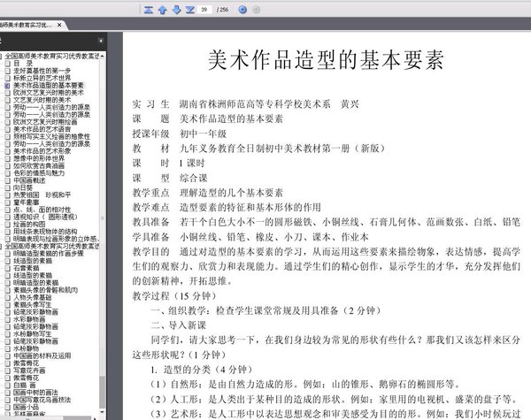The height and width of the screenshot is (420, 531).
Task: Go to next page arrow
Action: [x=176, y=10]
